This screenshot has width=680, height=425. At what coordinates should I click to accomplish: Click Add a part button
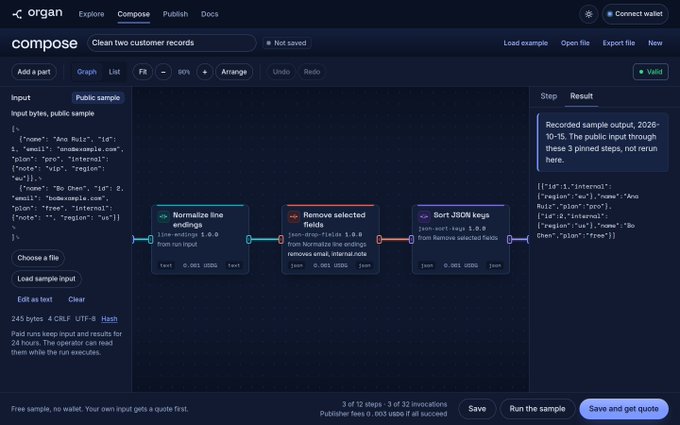(x=34, y=72)
